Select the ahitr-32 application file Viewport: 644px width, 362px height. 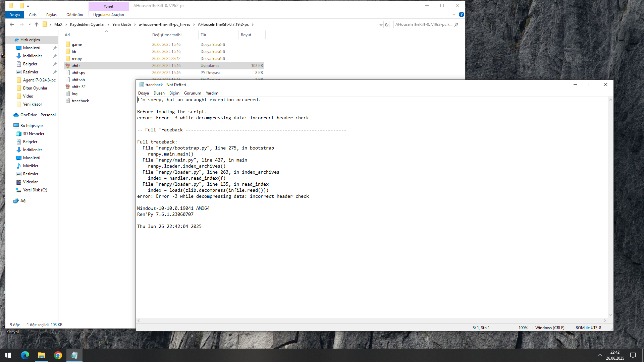click(78, 87)
